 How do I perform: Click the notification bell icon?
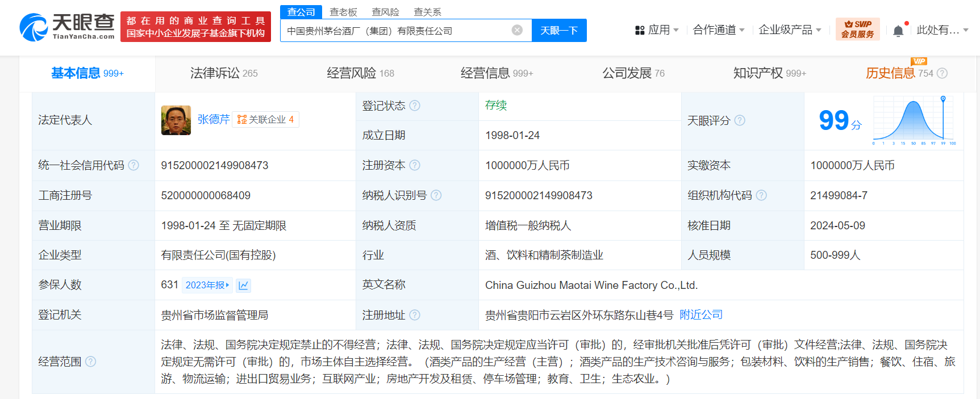(898, 31)
